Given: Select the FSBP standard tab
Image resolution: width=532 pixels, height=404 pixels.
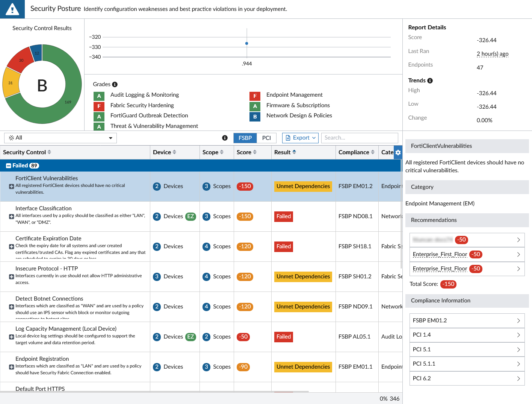Looking at the screenshot, I should tap(245, 138).
